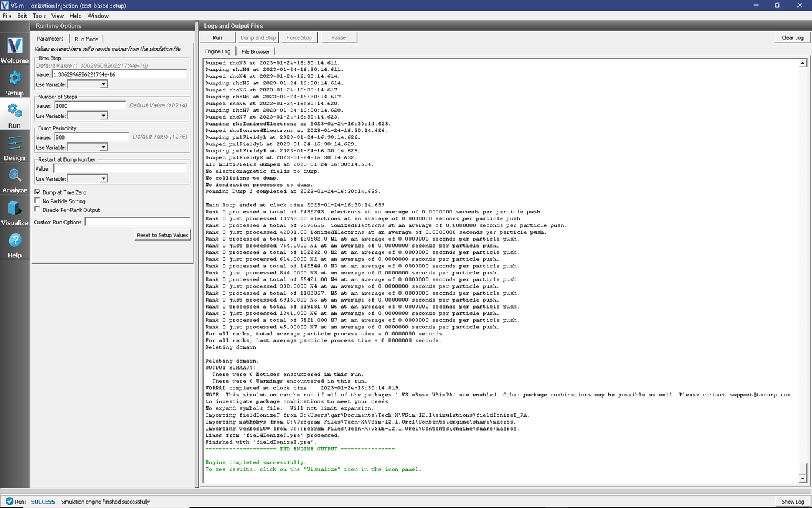Click the Dump and Stop button

[x=258, y=38]
